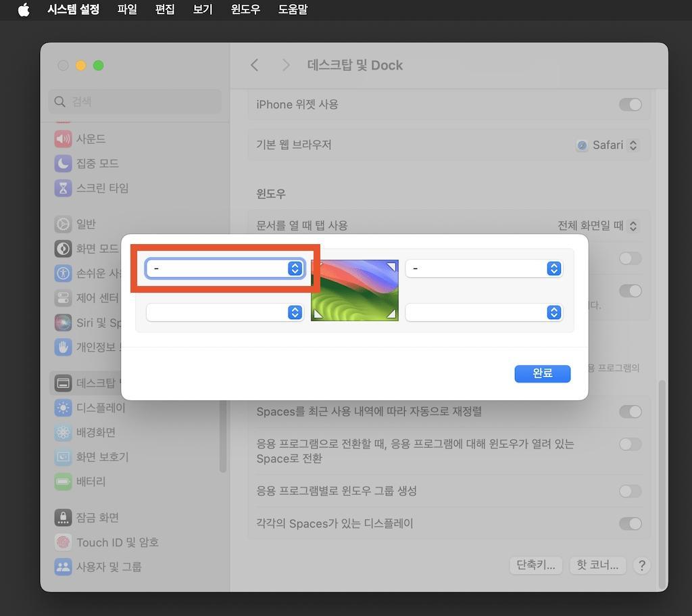Click the 일반 gear icon
The image size is (692, 616).
pos(63,224)
